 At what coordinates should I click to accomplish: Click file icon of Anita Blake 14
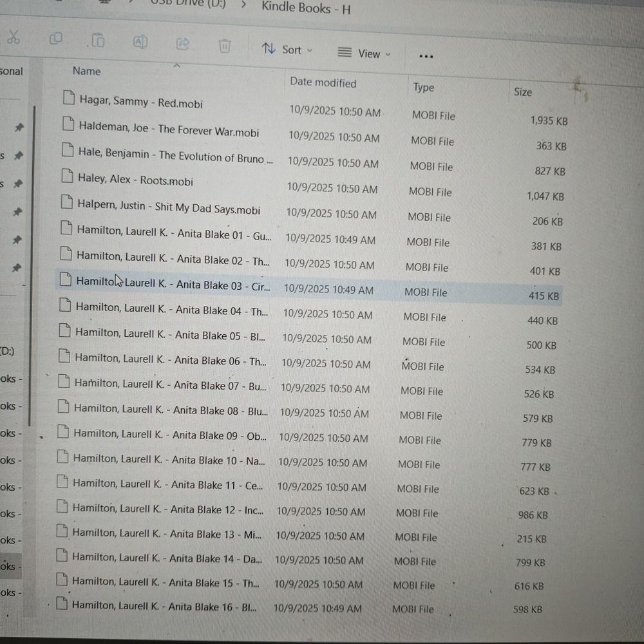62,555
